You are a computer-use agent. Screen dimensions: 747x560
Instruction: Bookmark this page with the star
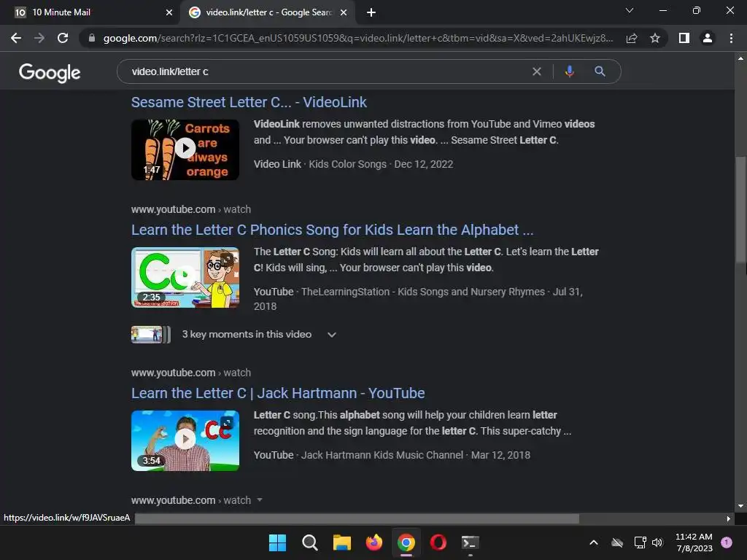pos(655,38)
